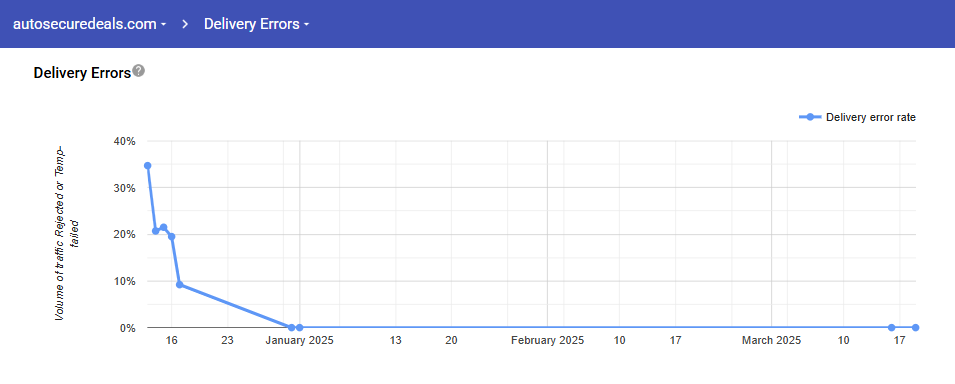
Task: Select the data point near 9%
Action: pyautogui.click(x=180, y=285)
